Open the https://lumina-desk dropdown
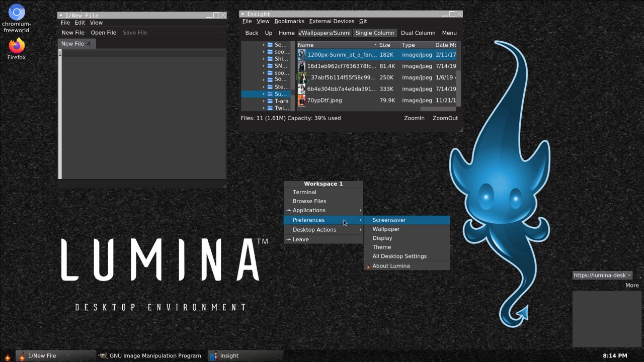 point(602,276)
